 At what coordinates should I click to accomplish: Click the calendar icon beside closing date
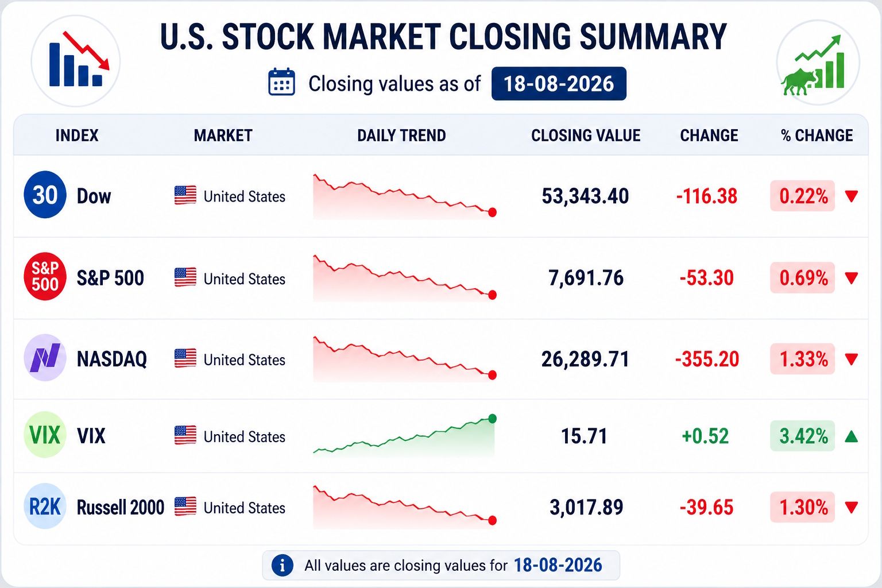pos(281,83)
